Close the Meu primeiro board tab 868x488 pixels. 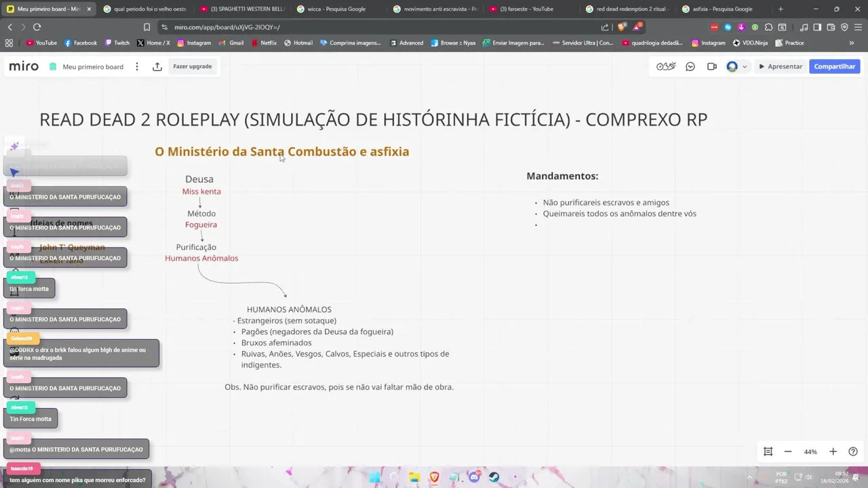coord(89,9)
